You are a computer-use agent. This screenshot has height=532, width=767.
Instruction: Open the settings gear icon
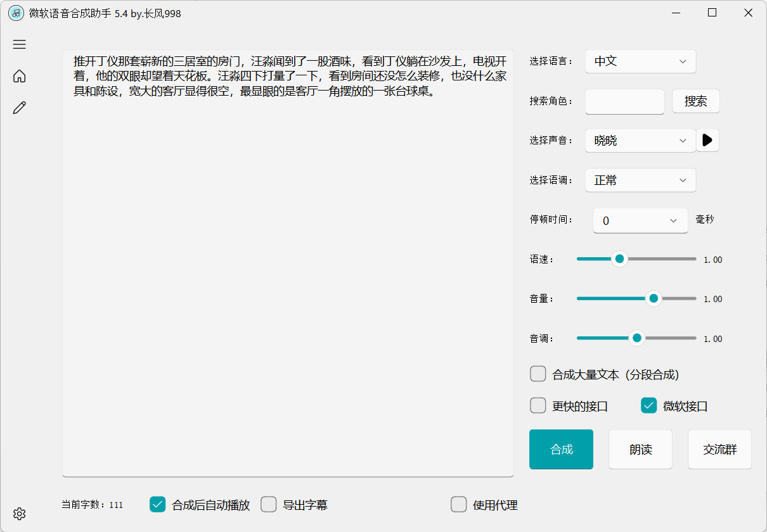[x=20, y=513]
